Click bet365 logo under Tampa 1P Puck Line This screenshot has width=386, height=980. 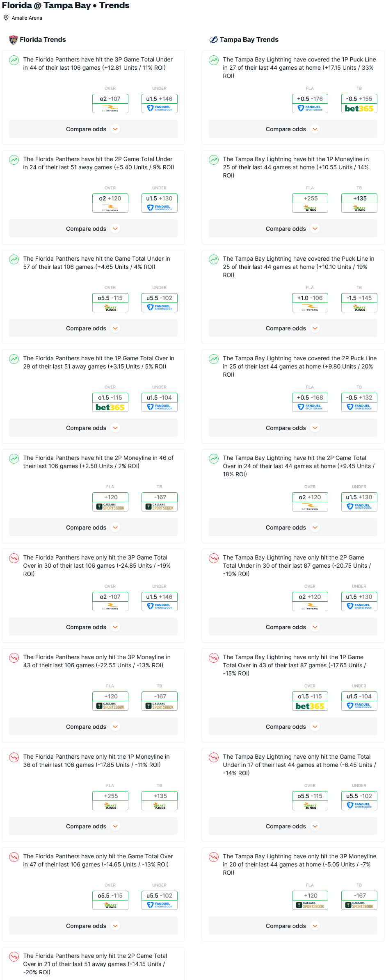pyautogui.click(x=359, y=109)
